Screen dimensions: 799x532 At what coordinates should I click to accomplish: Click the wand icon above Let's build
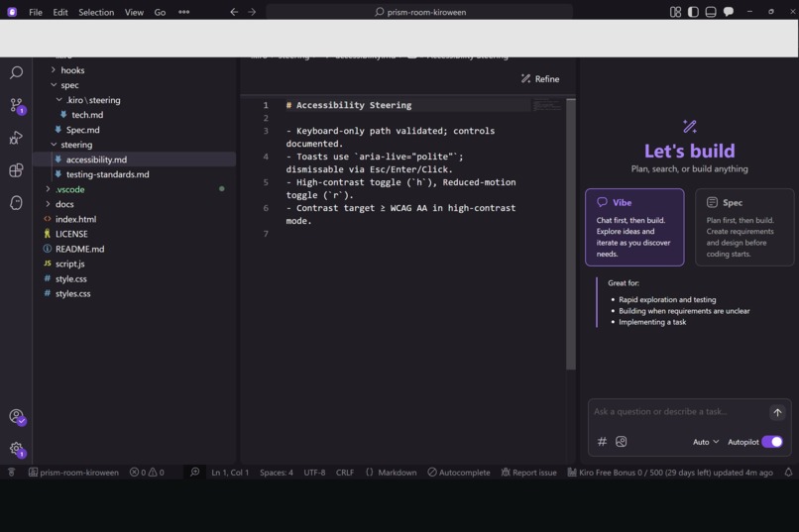pyautogui.click(x=689, y=126)
